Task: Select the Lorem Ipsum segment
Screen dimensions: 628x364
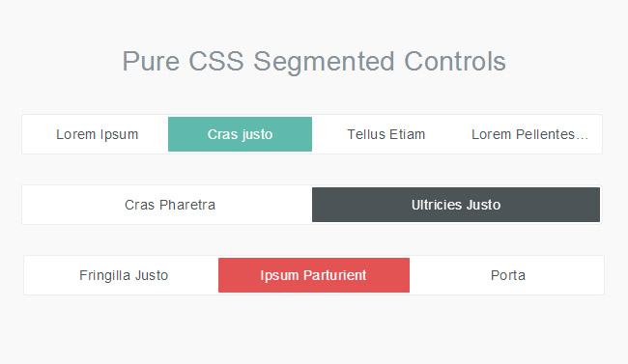Action: click(x=97, y=134)
